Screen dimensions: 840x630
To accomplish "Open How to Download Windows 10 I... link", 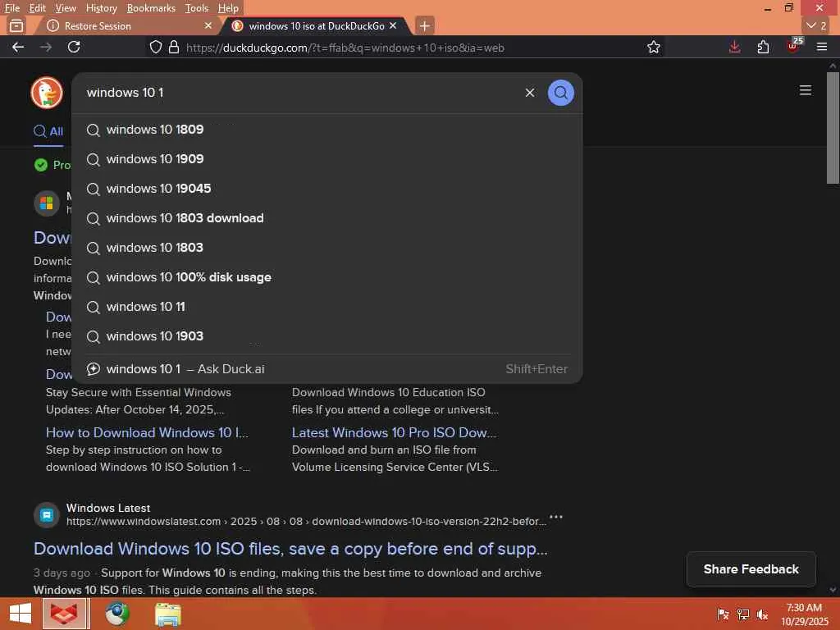I will coord(147,432).
